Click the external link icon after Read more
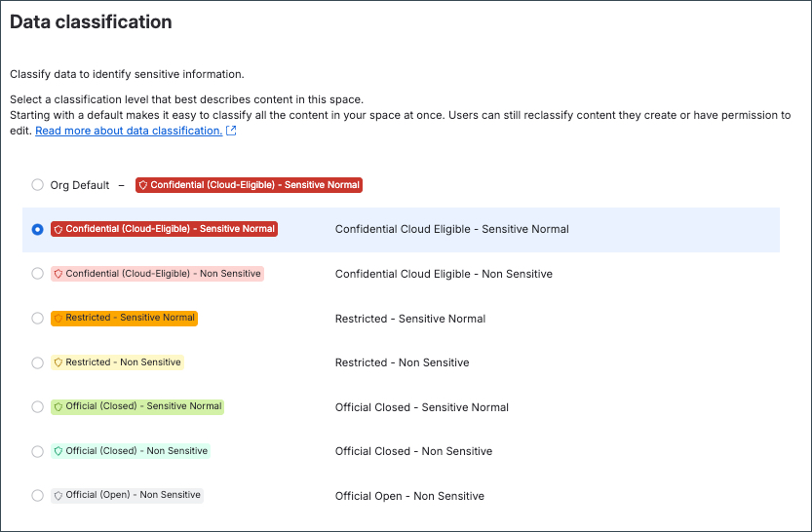 coord(231,131)
